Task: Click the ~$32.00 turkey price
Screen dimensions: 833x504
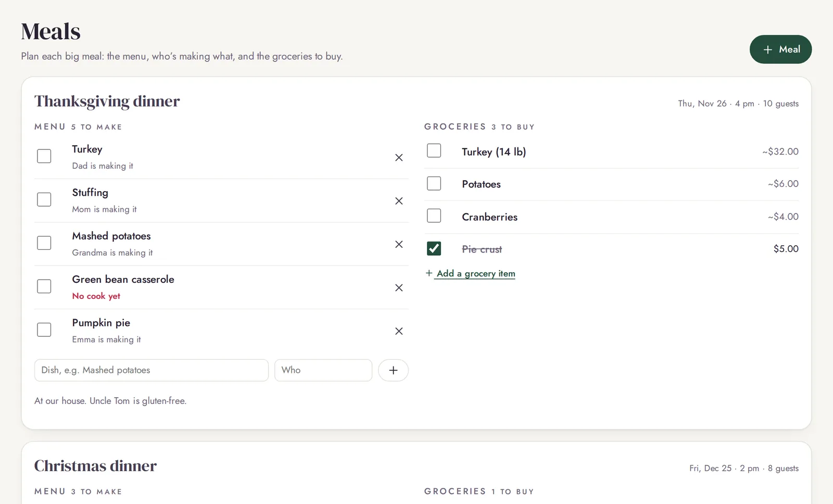Action: click(780, 152)
